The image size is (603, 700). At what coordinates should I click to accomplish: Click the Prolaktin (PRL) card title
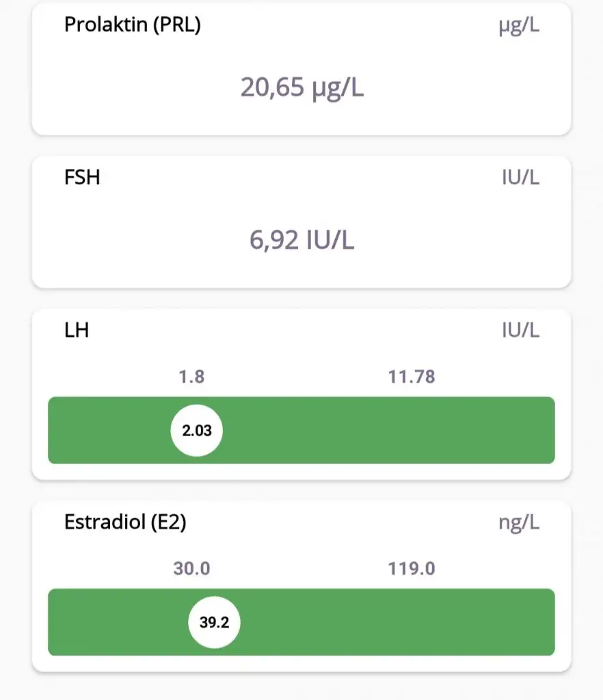132,25
